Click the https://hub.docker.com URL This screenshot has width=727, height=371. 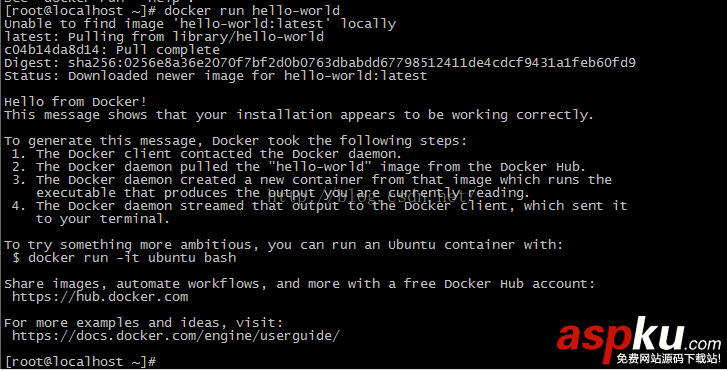(100, 297)
